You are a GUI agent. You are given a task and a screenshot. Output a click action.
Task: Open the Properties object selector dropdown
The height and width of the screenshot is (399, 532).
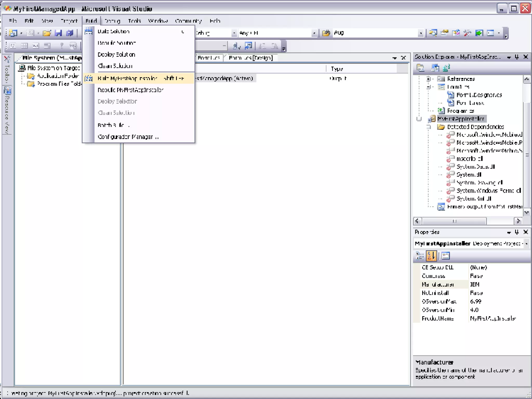[x=526, y=244]
